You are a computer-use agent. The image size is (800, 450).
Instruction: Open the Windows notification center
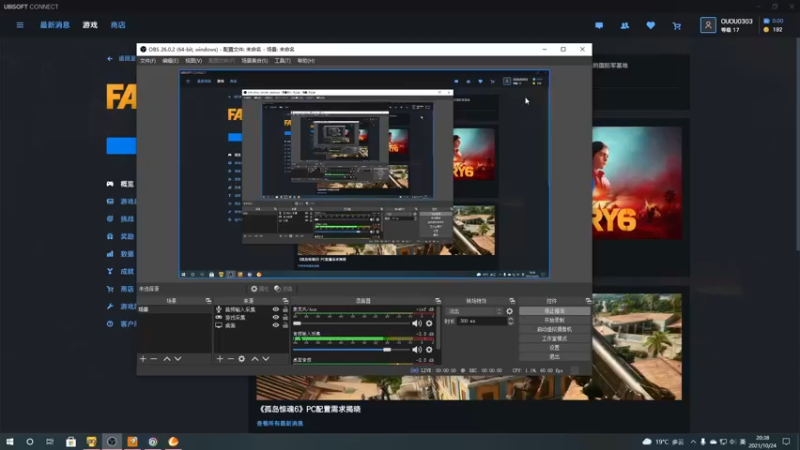(786, 441)
